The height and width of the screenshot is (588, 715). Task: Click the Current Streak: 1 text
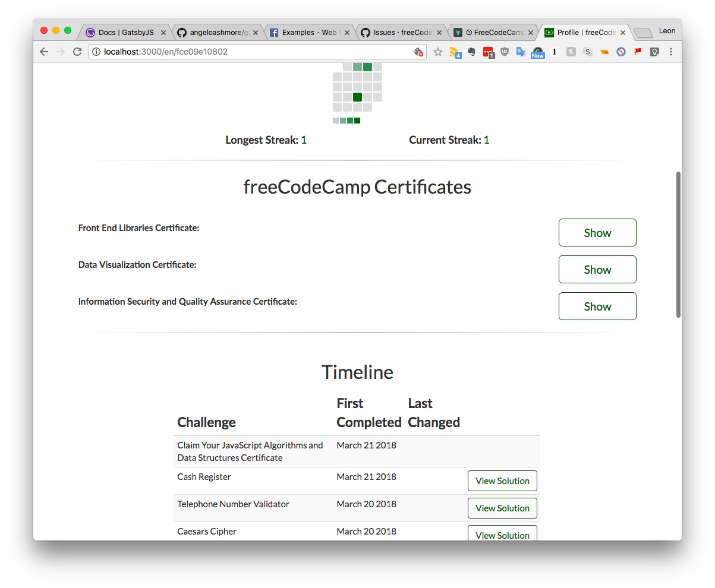pyautogui.click(x=449, y=140)
